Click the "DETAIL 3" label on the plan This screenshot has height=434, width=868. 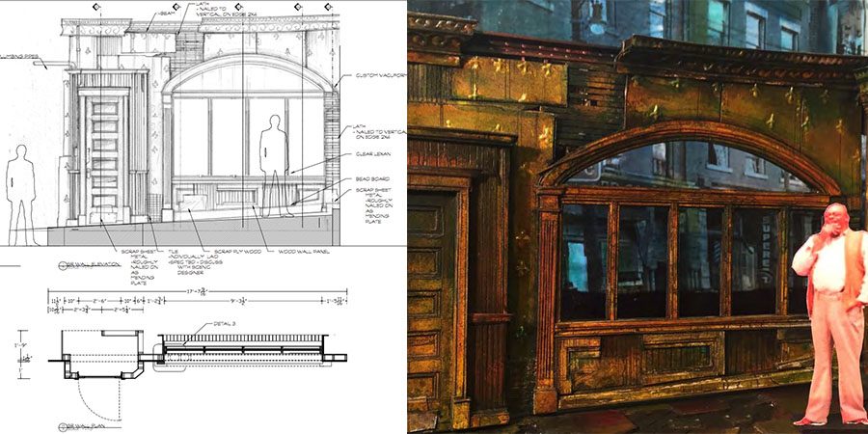pos(225,323)
